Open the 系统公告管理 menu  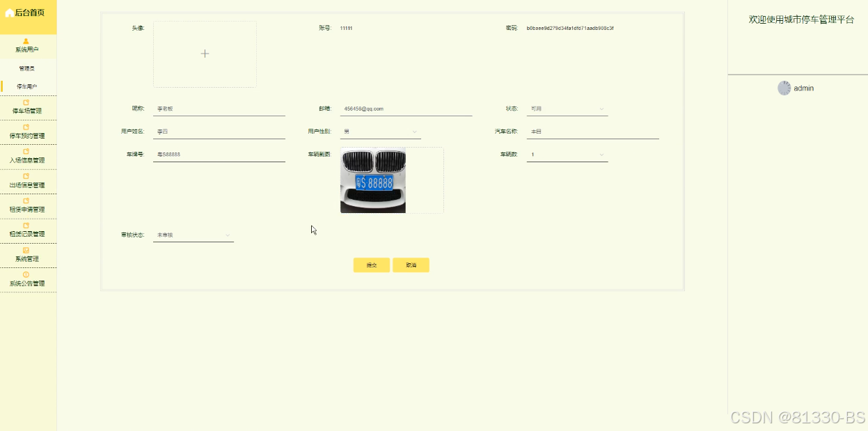[29, 280]
